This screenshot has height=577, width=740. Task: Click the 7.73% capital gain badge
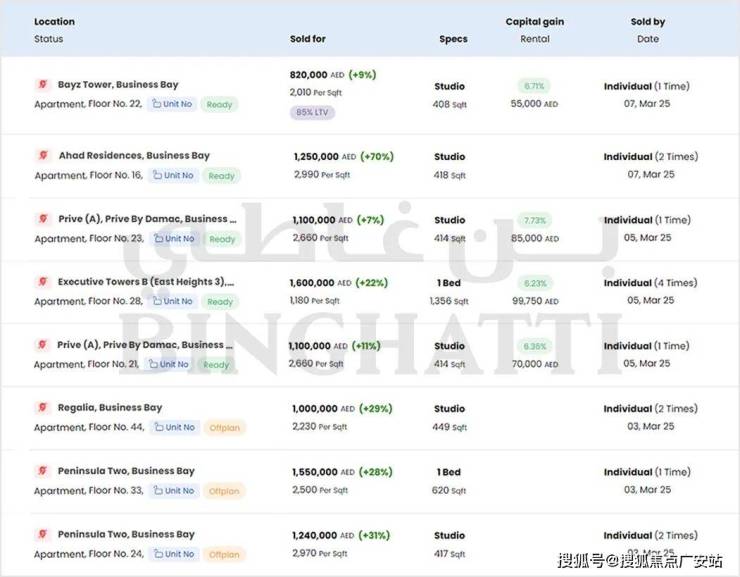point(534,220)
